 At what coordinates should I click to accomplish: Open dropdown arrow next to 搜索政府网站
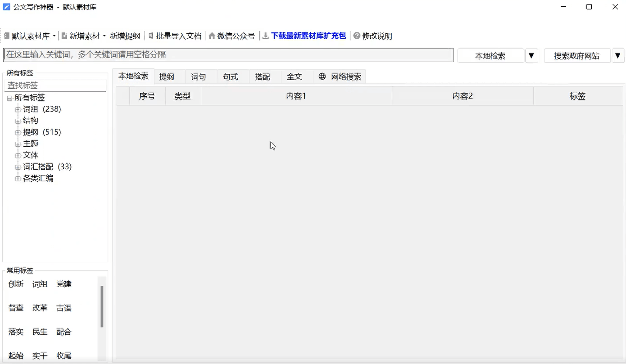pyautogui.click(x=618, y=56)
